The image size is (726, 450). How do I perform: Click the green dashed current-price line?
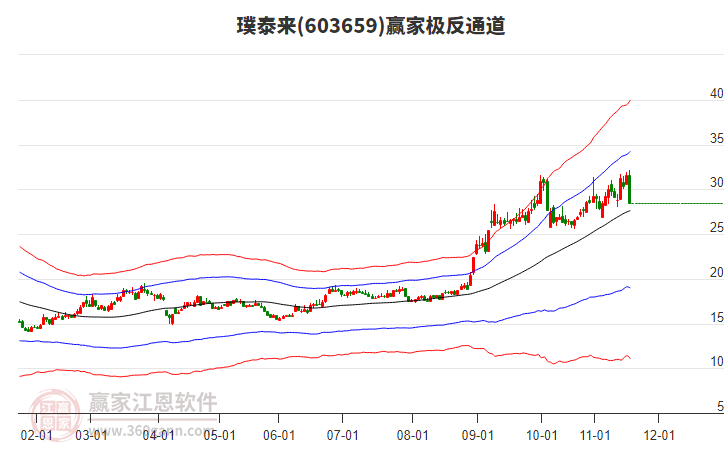click(x=677, y=203)
